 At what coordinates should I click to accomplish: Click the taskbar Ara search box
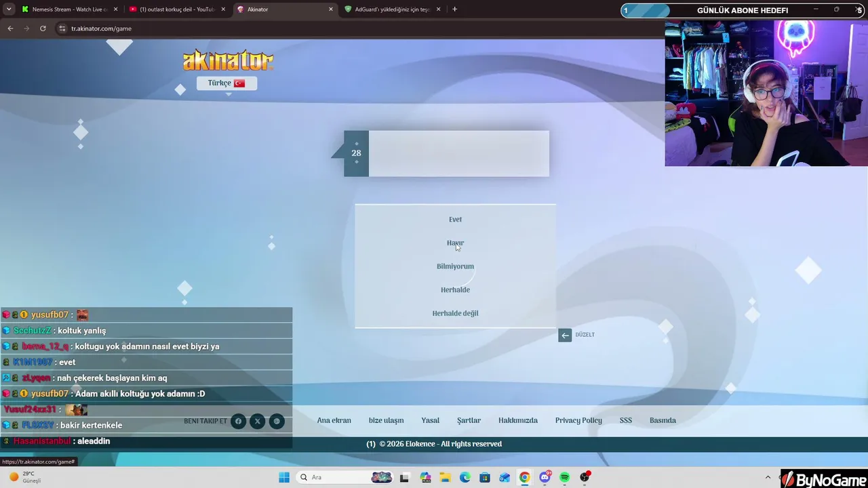344,477
